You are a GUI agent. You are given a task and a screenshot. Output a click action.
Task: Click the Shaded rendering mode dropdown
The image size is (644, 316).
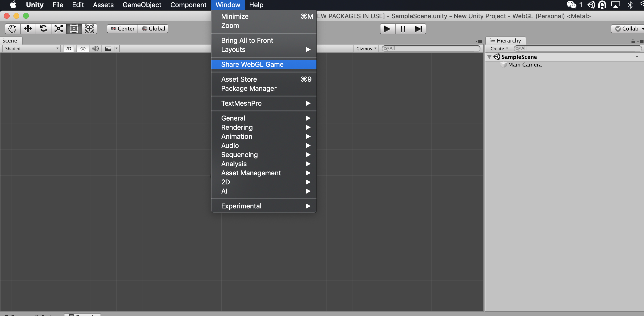31,48
